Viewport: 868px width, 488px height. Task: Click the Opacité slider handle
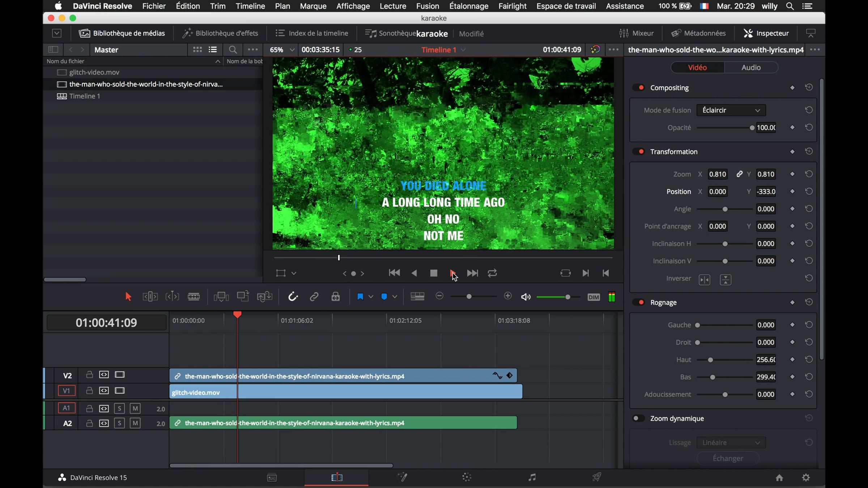(x=752, y=128)
